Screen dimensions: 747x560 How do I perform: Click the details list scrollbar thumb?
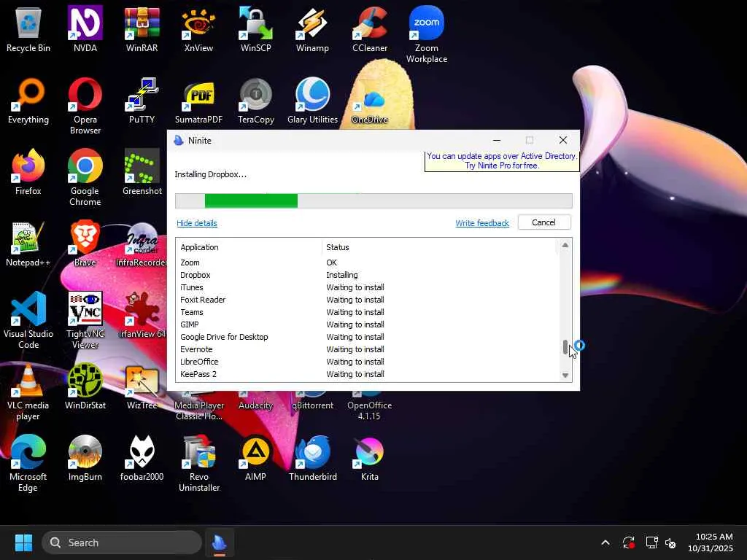click(565, 347)
